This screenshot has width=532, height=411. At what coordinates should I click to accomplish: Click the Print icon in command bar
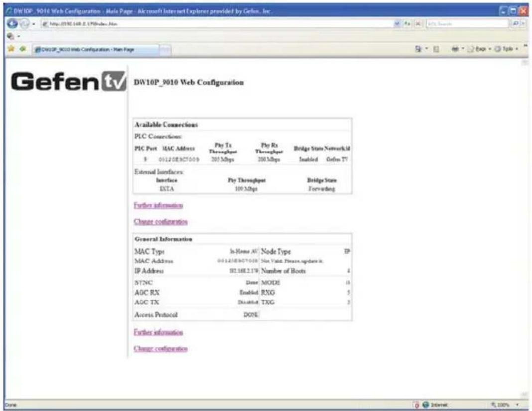coord(455,49)
